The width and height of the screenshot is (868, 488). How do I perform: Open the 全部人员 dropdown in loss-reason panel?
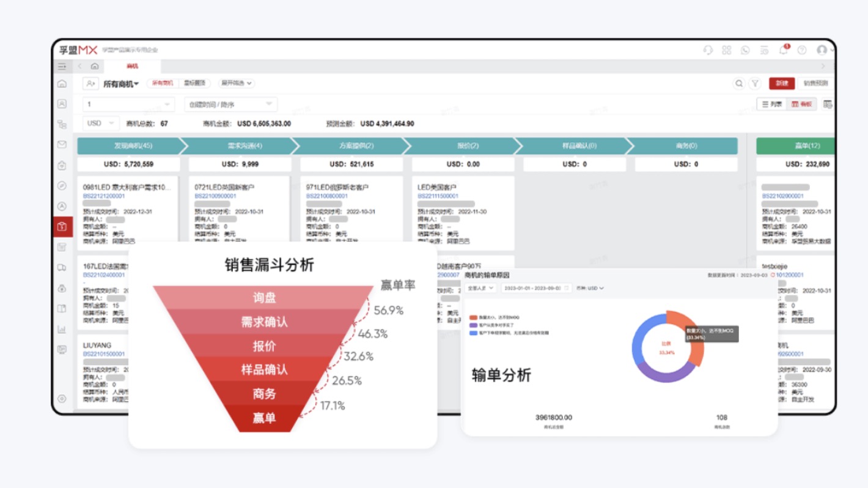pyautogui.click(x=481, y=287)
